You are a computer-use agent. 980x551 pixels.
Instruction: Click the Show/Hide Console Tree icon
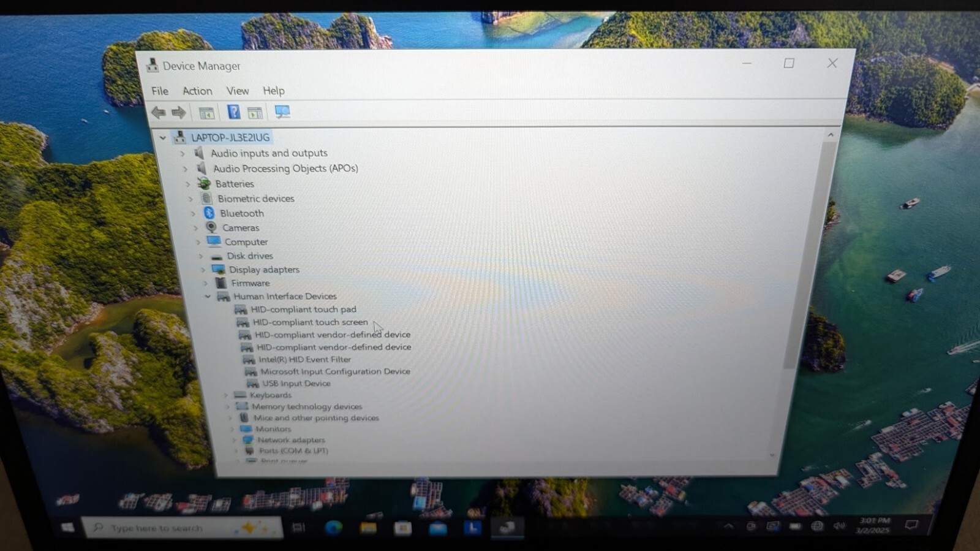pyautogui.click(x=206, y=113)
